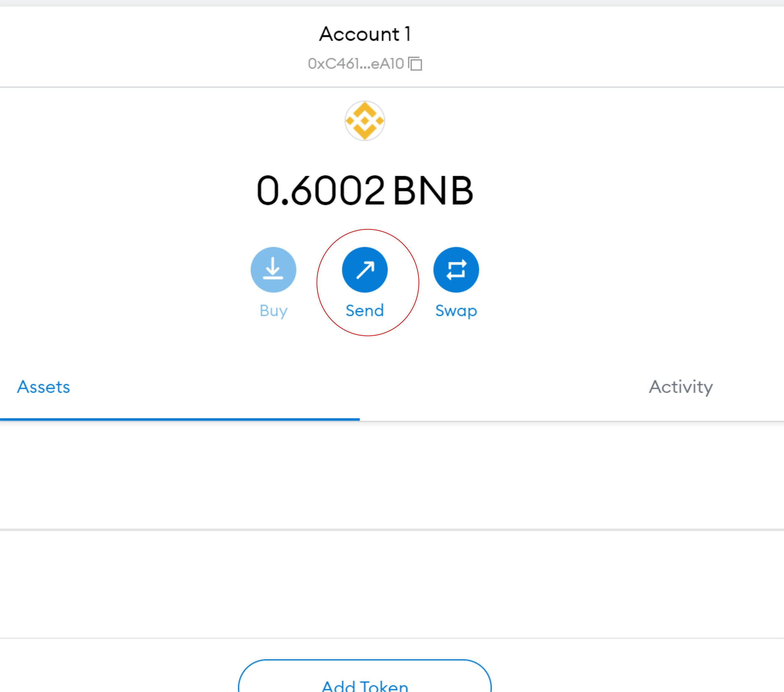The image size is (784, 692).
Task: Click the blue underline beneath Assets tab
Action: coord(179,419)
